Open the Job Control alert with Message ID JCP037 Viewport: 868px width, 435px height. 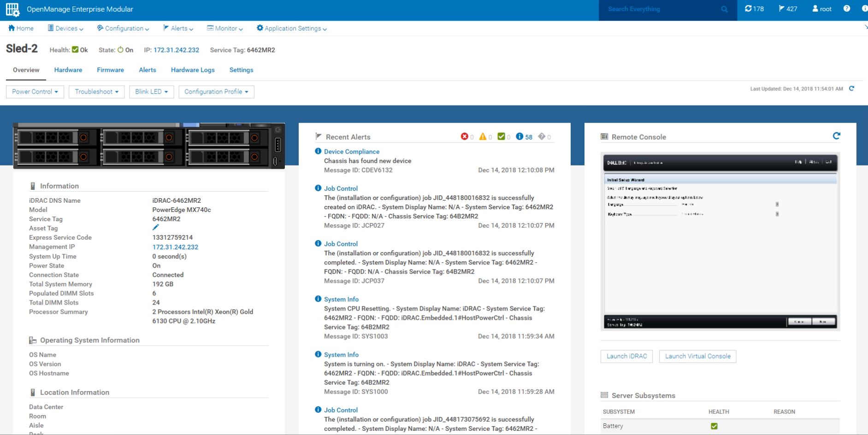pos(341,243)
